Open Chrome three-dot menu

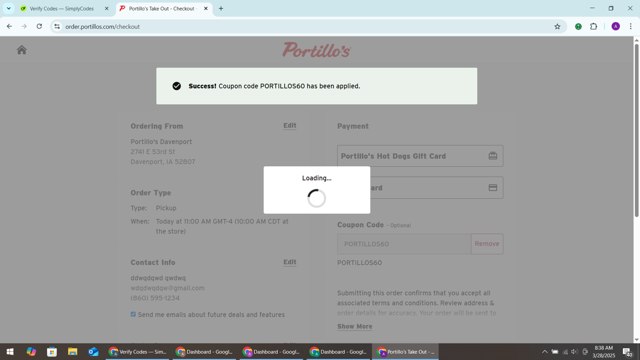point(631,27)
